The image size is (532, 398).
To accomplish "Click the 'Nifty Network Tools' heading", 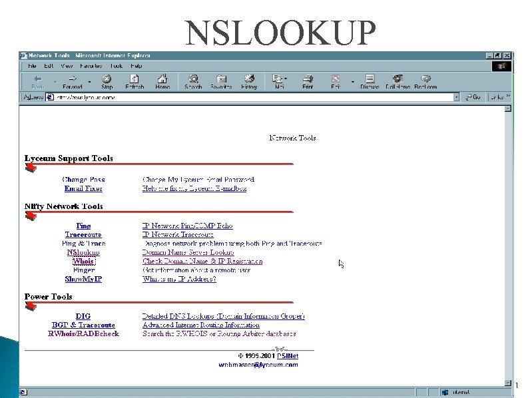I will (64, 206).
